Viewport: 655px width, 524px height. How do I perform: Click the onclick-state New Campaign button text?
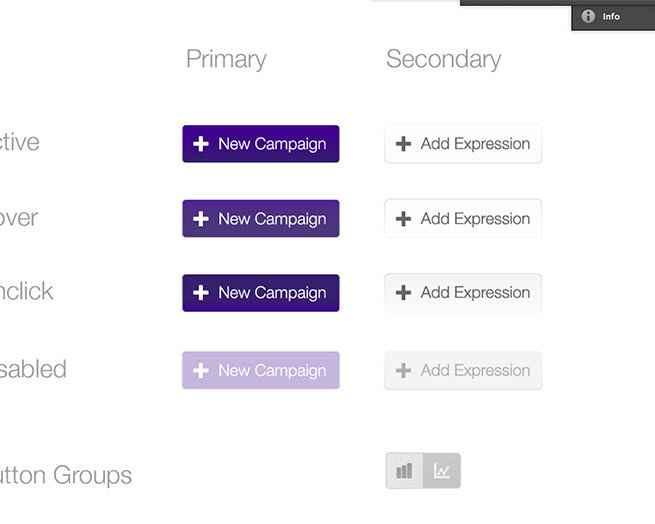pyautogui.click(x=272, y=293)
